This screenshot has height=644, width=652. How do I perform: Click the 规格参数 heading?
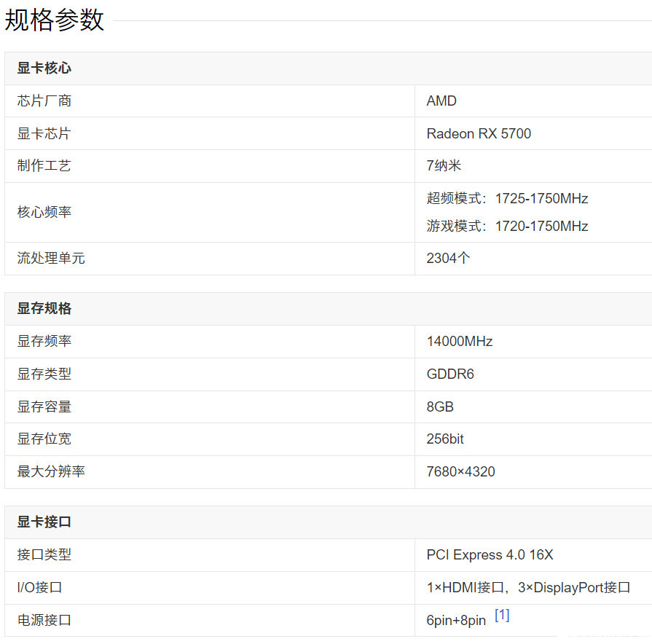click(54, 20)
